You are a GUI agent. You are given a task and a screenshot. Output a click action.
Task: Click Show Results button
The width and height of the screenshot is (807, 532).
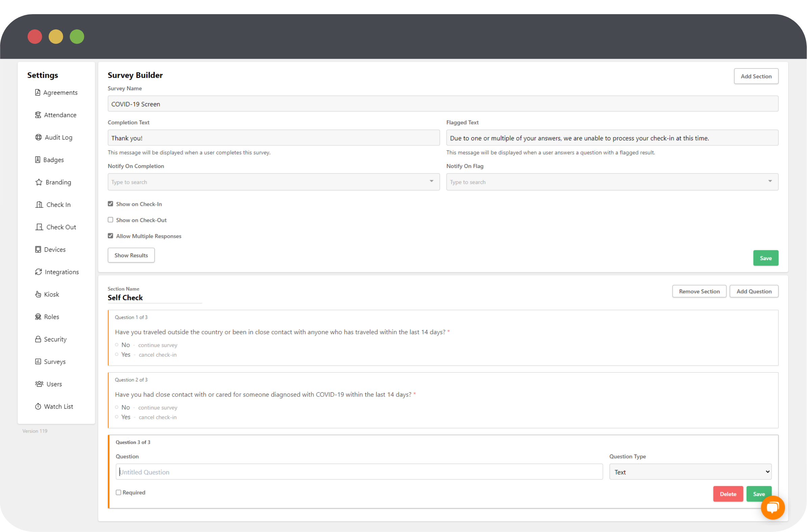(x=132, y=255)
